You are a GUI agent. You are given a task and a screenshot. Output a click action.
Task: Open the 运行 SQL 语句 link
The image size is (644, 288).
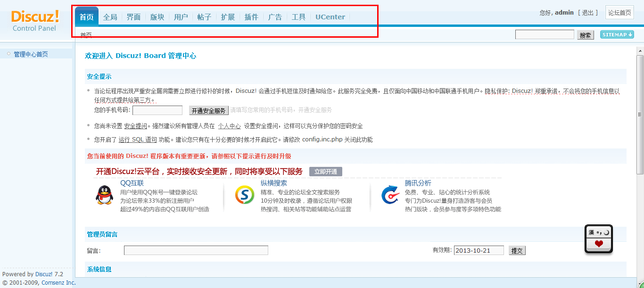[x=138, y=140]
